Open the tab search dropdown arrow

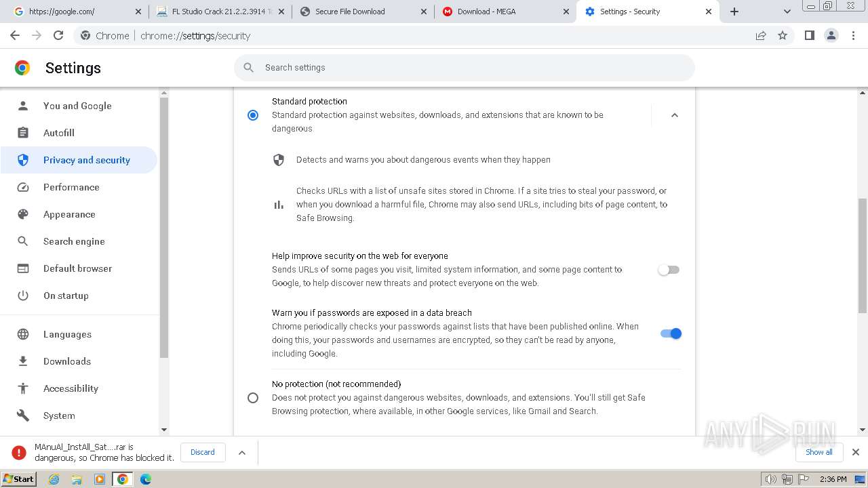pyautogui.click(x=787, y=12)
